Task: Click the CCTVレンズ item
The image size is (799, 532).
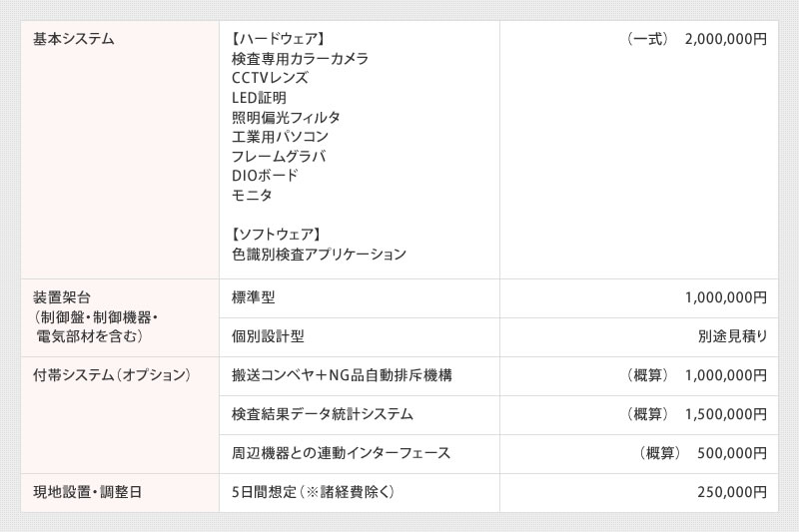Action: click(x=270, y=78)
